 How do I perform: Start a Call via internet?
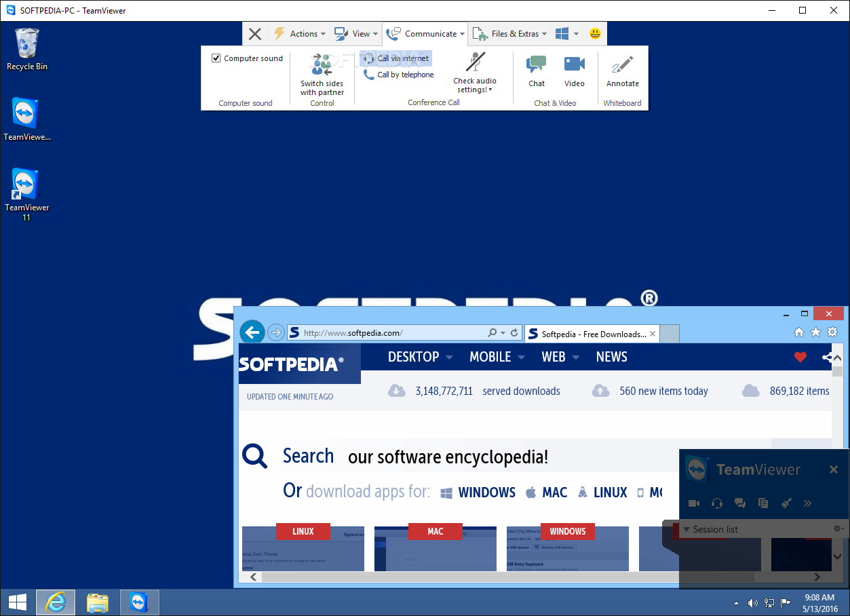396,58
